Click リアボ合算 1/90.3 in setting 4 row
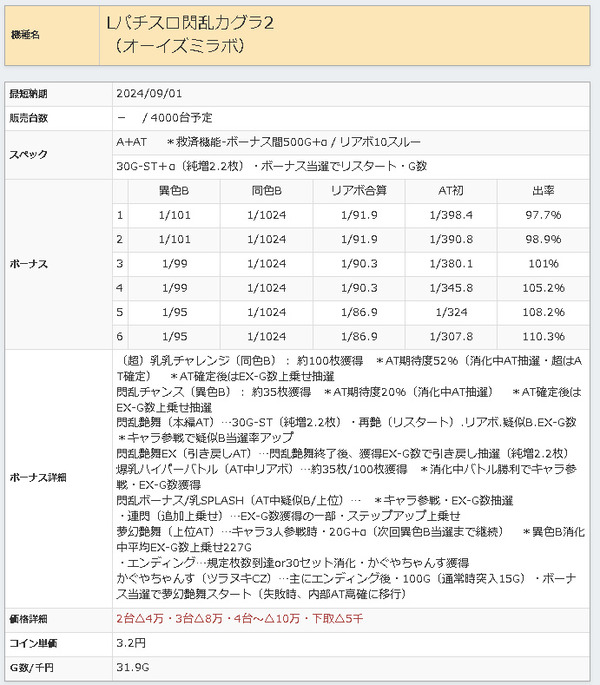 359,288
